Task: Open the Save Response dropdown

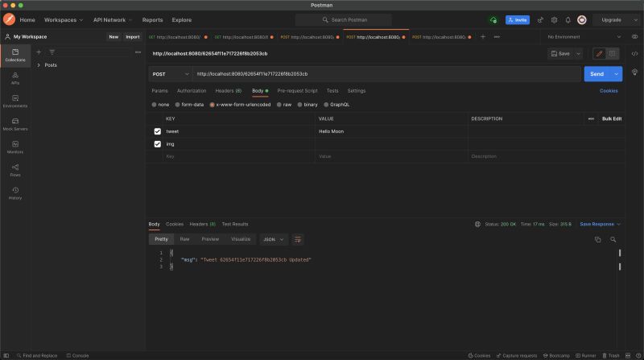Action: pyautogui.click(x=600, y=225)
